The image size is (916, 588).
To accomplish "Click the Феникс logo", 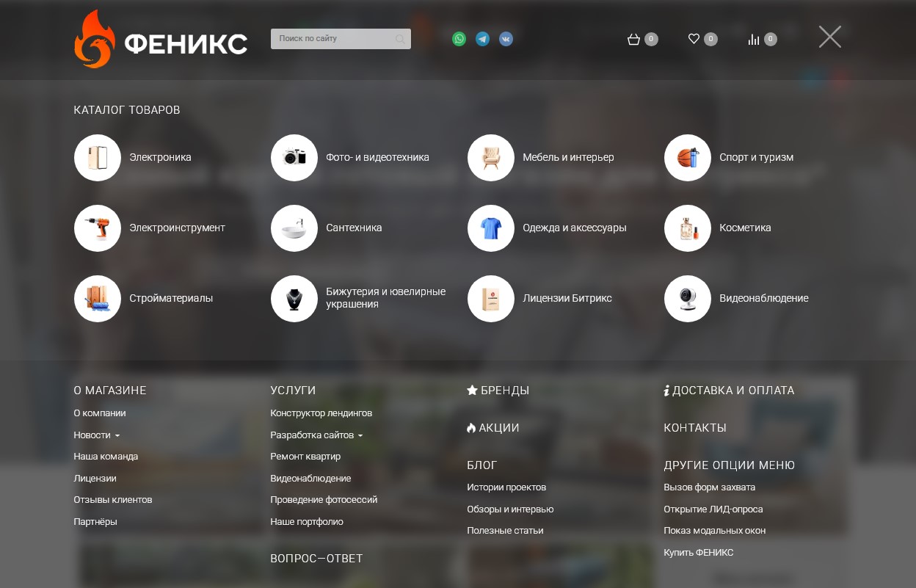I will tap(161, 40).
